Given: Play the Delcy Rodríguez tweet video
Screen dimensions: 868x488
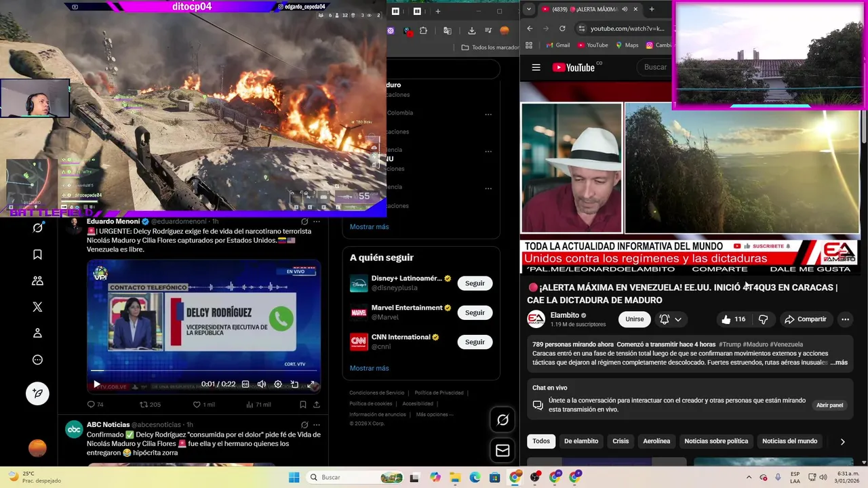Looking at the screenshot, I should (96, 384).
